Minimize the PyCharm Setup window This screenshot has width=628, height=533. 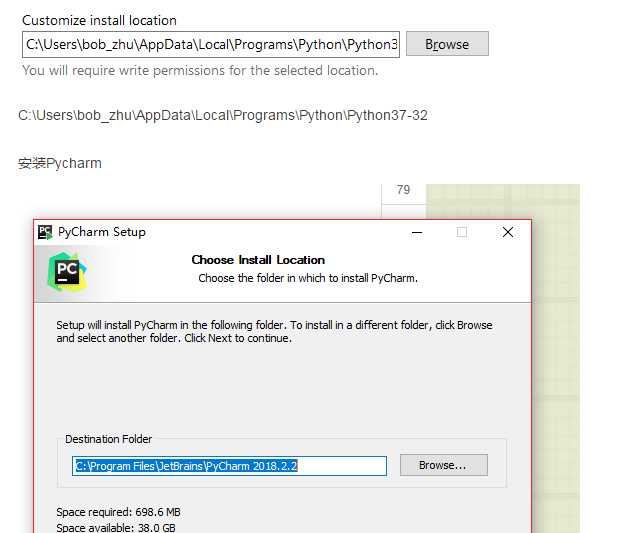[417, 232]
